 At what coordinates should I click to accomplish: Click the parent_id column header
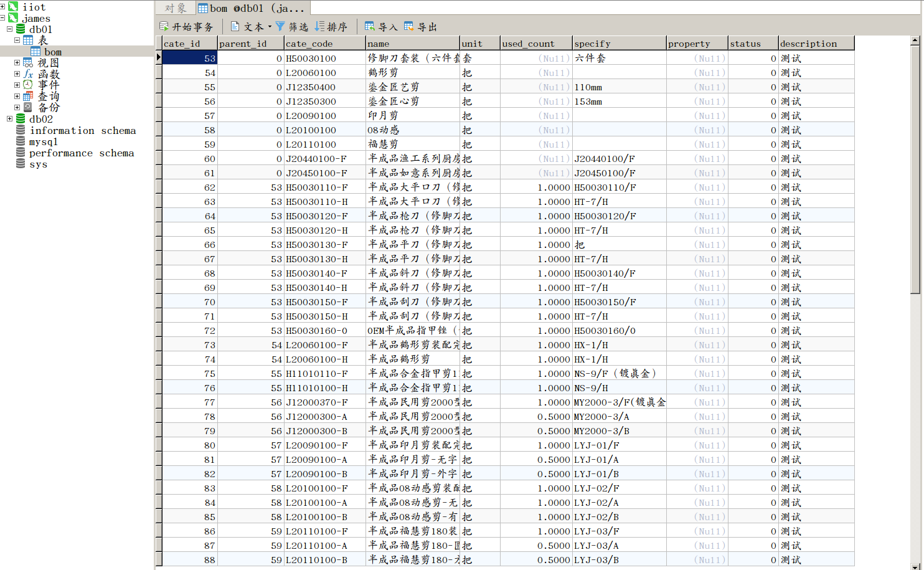click(251, 44)
